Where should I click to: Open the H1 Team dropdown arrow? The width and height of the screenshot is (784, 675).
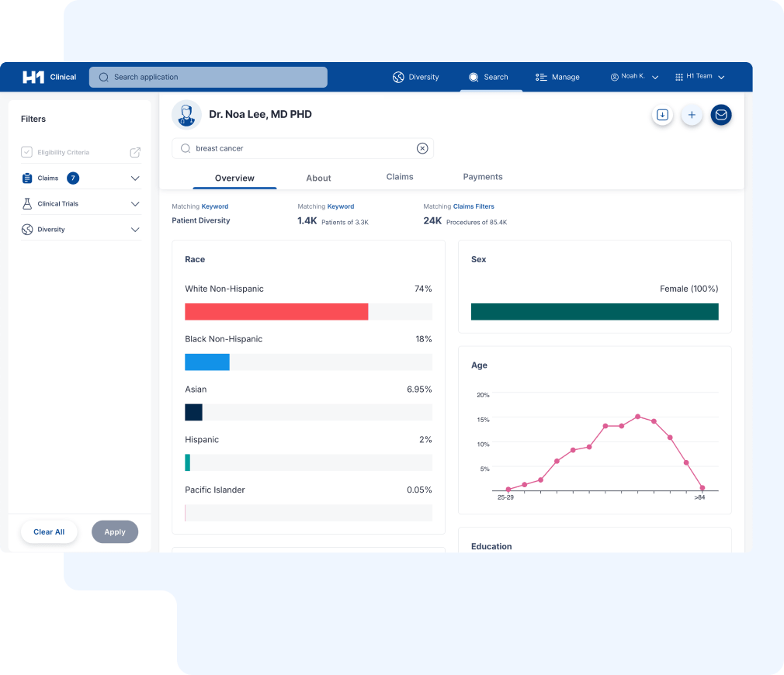[721, 78]
